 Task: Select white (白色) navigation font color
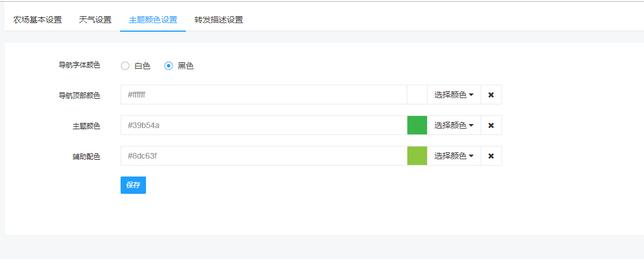click(x=125, y=66)
